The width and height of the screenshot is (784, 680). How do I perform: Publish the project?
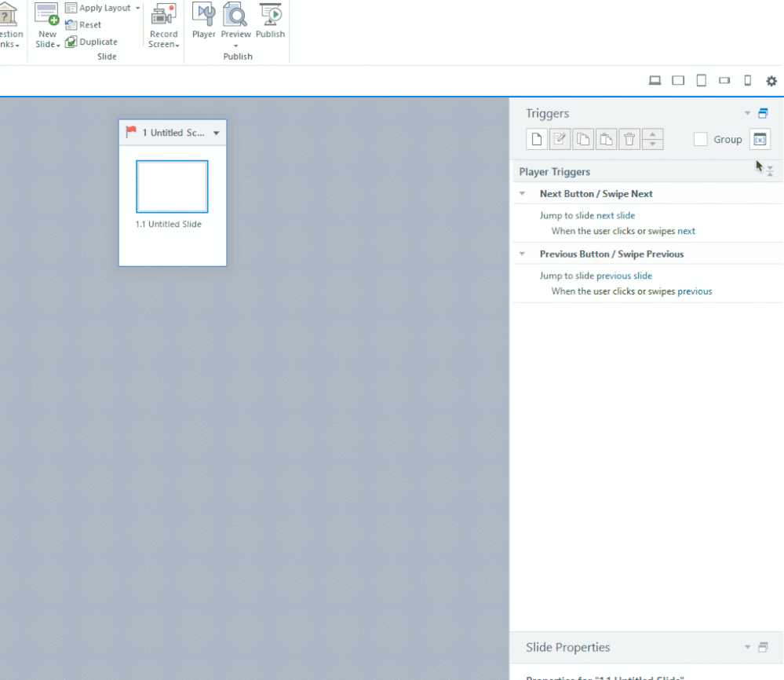click(x=270, y=20)
